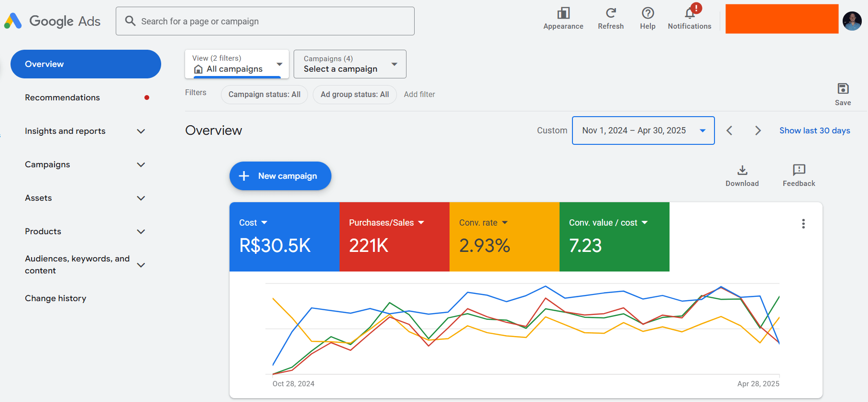868x402 pixels.
Task: Open the Help menu icon
Action: pos(648,13)
